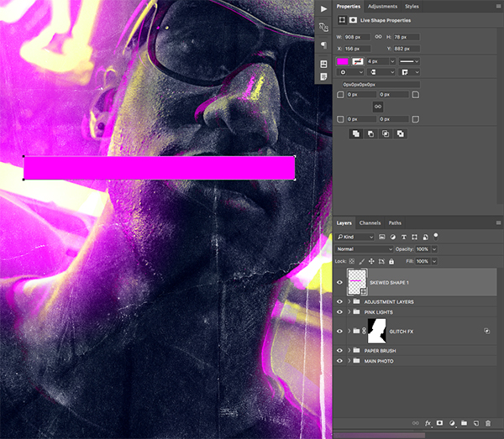
Task: Select Subtract Front Shape path operation
Action: coord(370,133)
